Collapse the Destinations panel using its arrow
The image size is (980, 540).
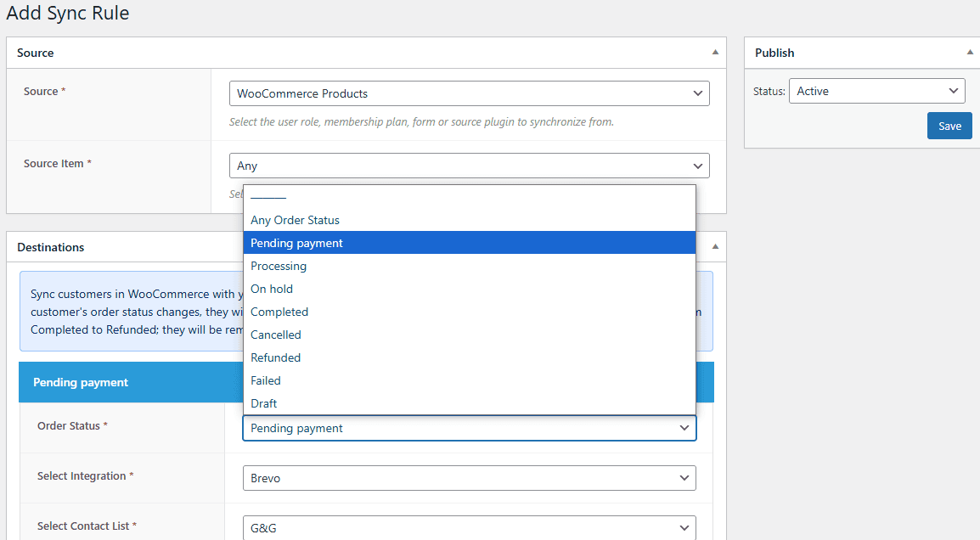(715, 247)
